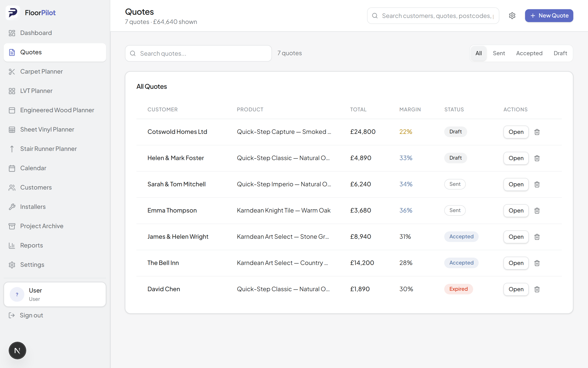Open the settings gear in the header
The width and height of the screenshot is (588, 368).
point(512,16)
